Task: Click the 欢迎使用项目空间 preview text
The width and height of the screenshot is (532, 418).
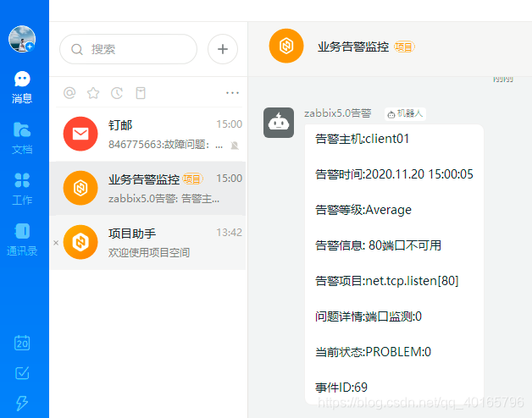Action: 149,252
